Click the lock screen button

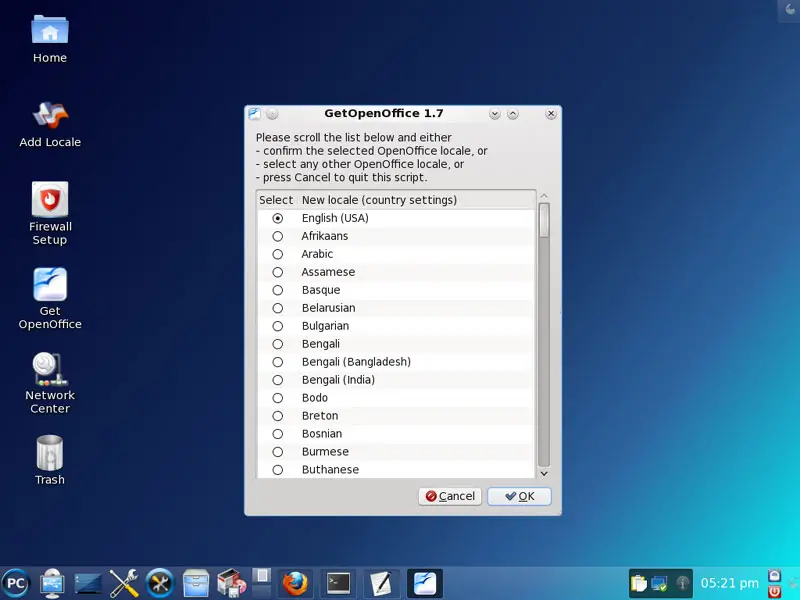click(x=774, y=576)
